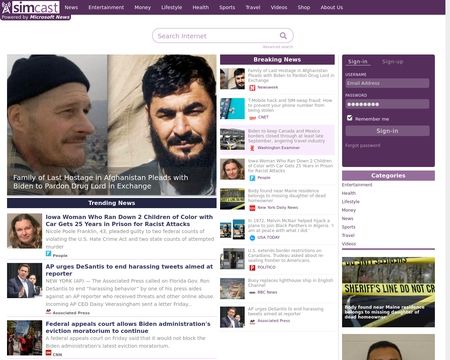Open the Sheriff's line crime scene thumbnail

pos(388,292)
